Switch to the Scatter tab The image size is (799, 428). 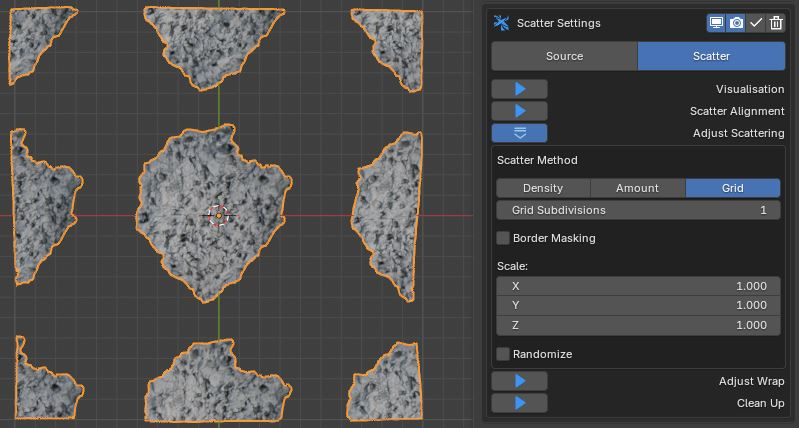[711, 56]
